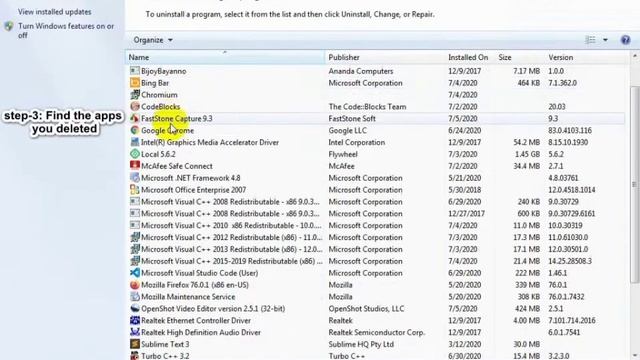Open the View installed updates link
The height and width of the screenshot is (360, 640).
coord(55,12)
